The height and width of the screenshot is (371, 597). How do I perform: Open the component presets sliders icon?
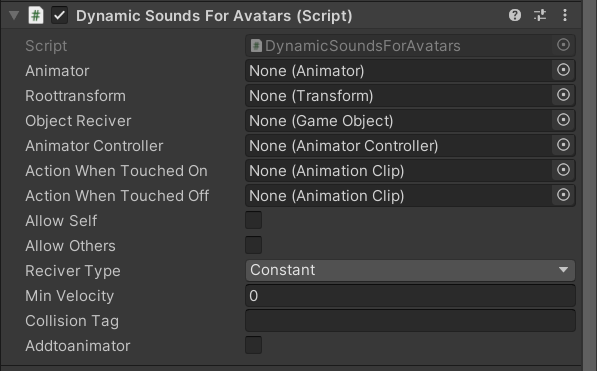coord(540,15)
